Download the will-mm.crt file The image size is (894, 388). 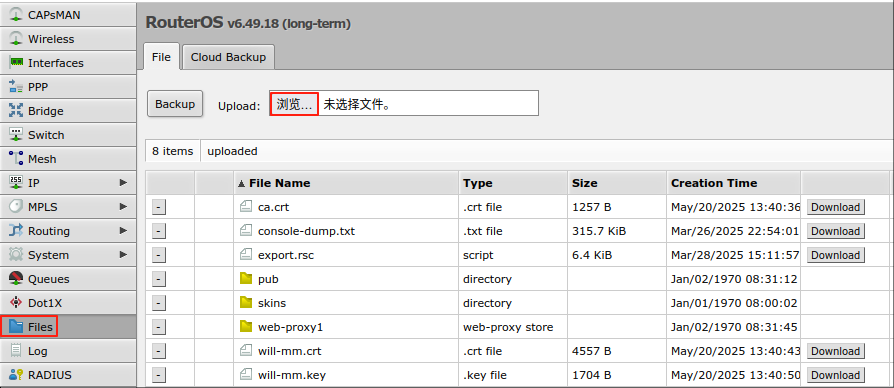click(835, 350)
